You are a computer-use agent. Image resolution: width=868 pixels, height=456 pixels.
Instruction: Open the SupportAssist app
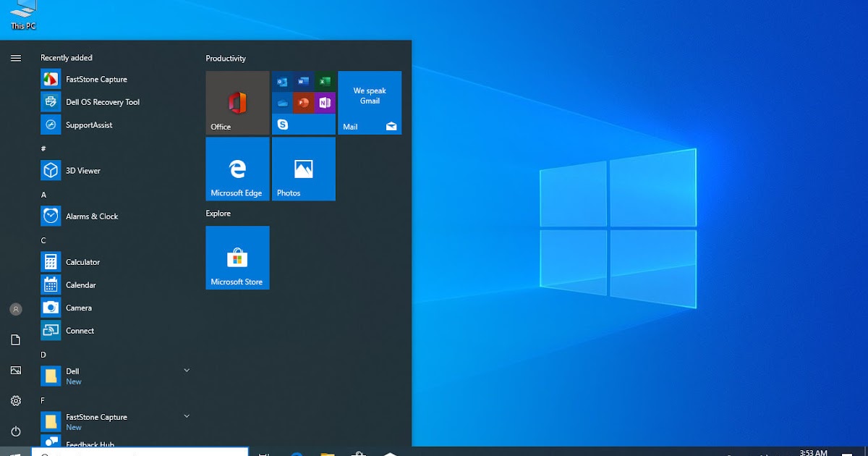click(x=116, y=125)
